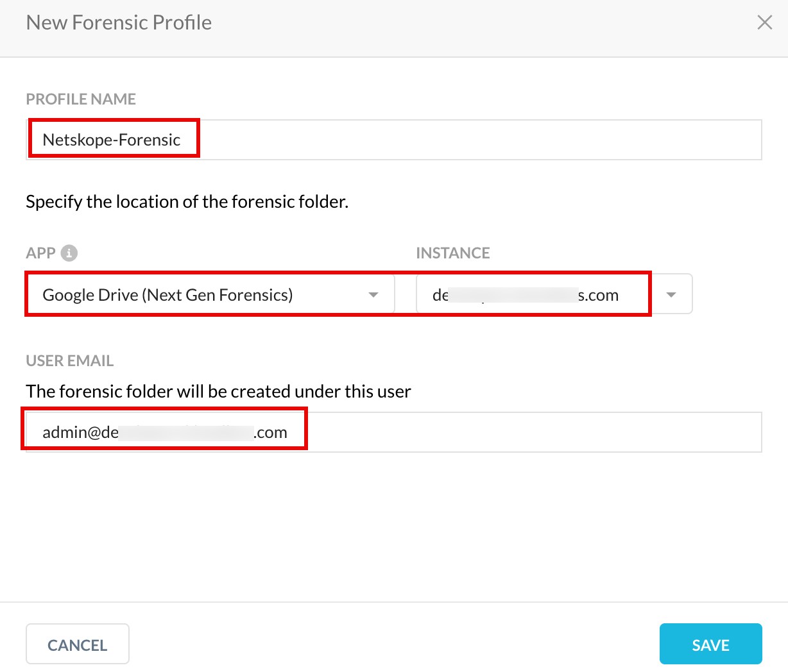This screenshot has height=672, width=788.
Task: Open the Google Drive (Next Gen Forensics) dropdown
Action: [x=210, y=294]
